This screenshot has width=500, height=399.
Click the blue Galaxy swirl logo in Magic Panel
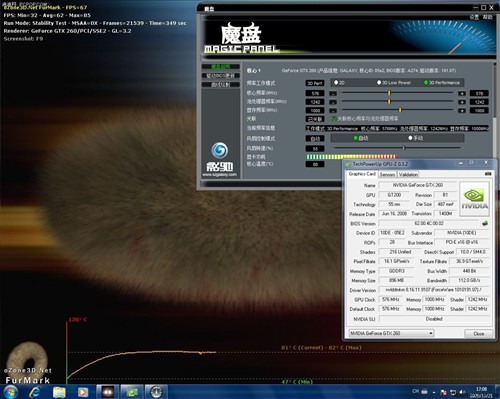[220, 151]
